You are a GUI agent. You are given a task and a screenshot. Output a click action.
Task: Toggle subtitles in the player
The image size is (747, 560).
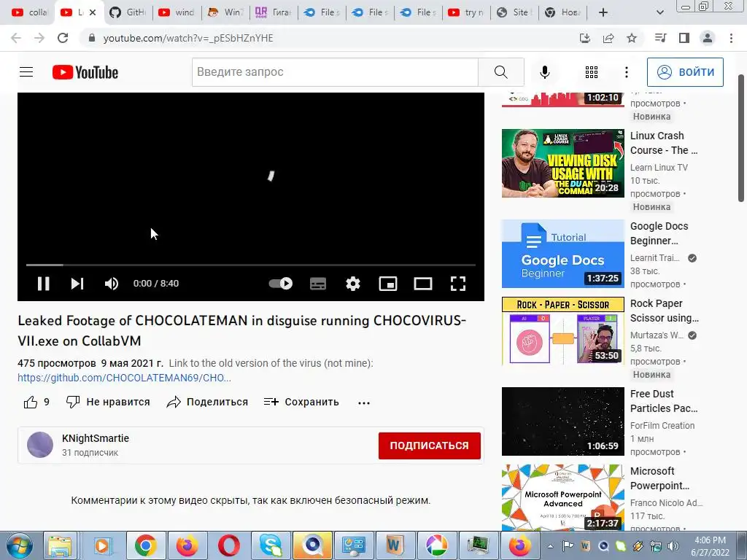[x=318, y=284]
